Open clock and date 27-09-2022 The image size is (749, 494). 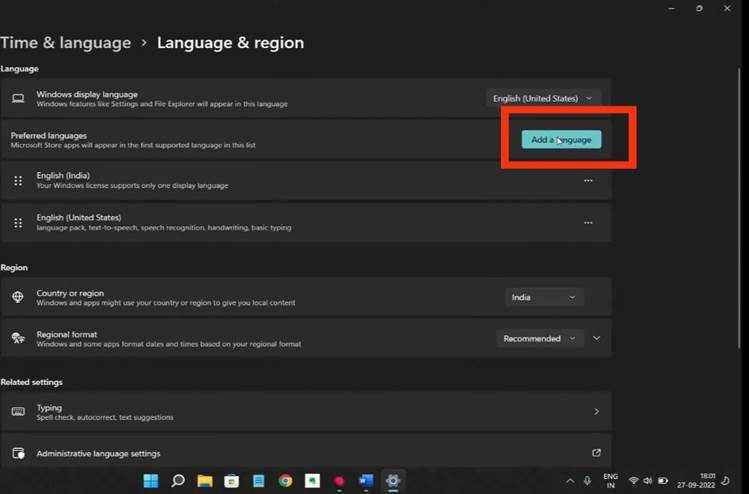point(696,481)
